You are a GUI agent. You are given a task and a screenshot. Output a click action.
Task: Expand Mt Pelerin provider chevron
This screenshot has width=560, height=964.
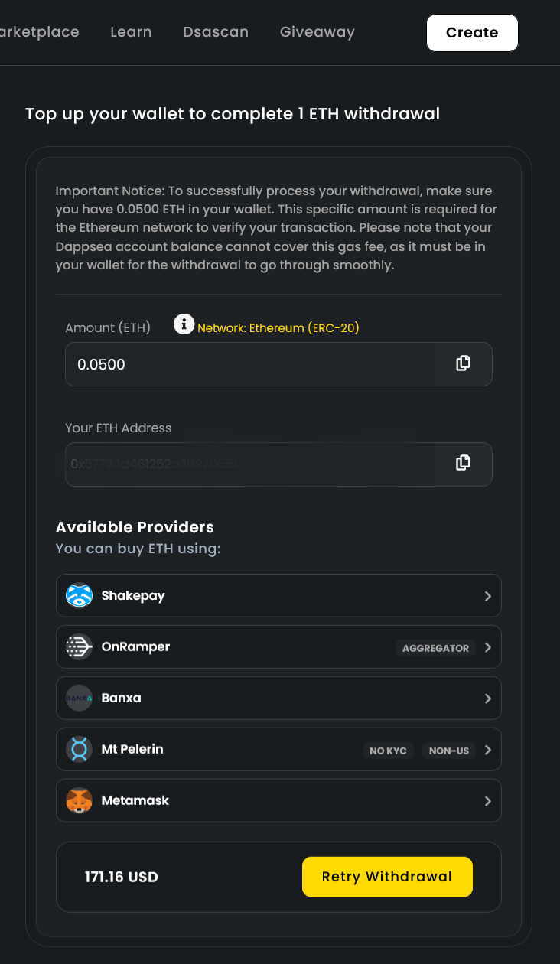point(488,750)
